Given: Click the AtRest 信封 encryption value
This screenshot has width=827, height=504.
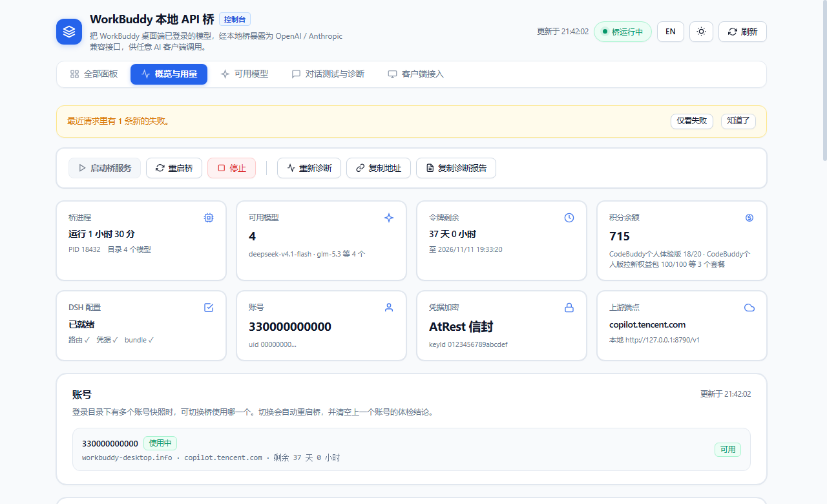Looking at the screenshot, I should click(x=461, y=327).
